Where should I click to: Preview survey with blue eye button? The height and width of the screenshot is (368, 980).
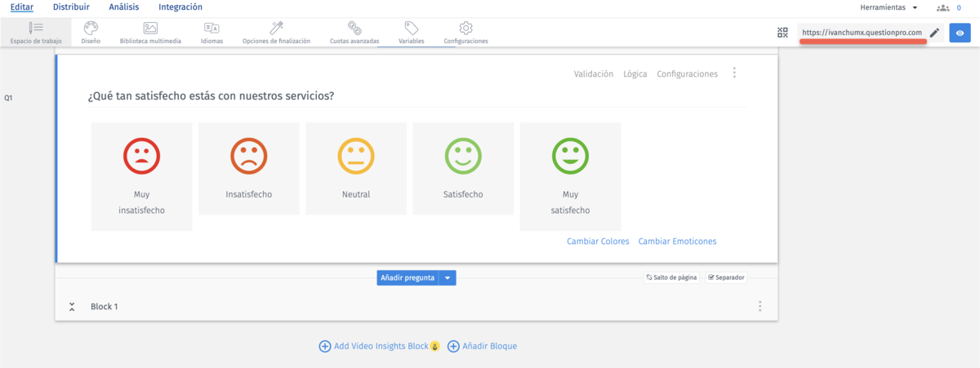960,33
